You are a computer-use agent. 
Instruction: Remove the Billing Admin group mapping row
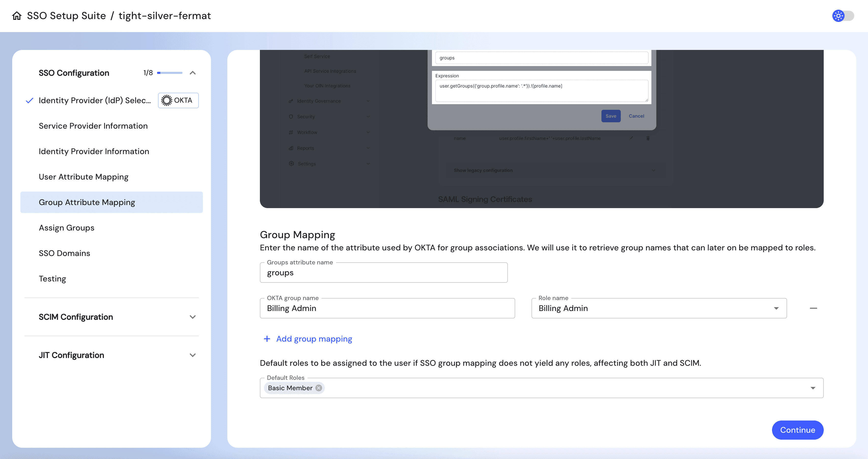tap(814, 308)
